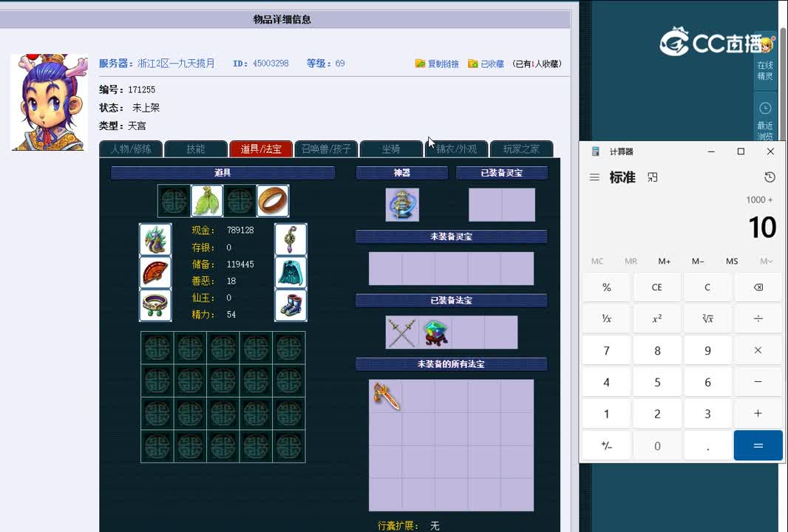Click calculator digit 0 key
Image resolution: width=788 pixels, height=532 pixels.
click(657, 445)
